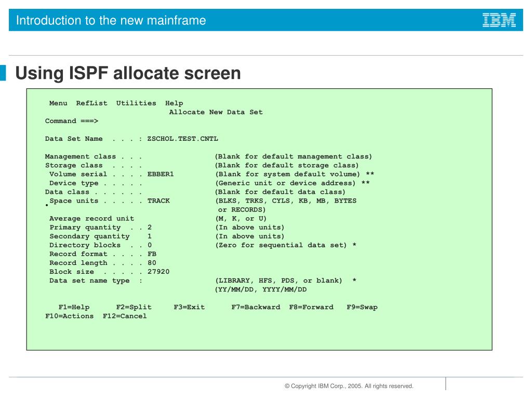Viewport: 532px width, 399px height.
Task: Click the slide heading 'Using ISPF allocate screen'
Action: click(x=128, y=73)
